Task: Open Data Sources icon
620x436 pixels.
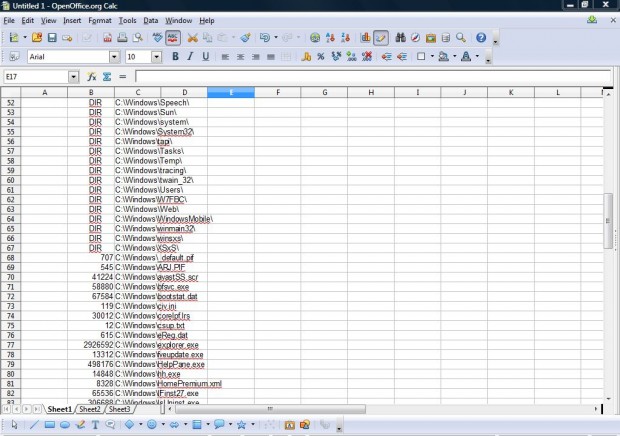Action: (446, 38)
